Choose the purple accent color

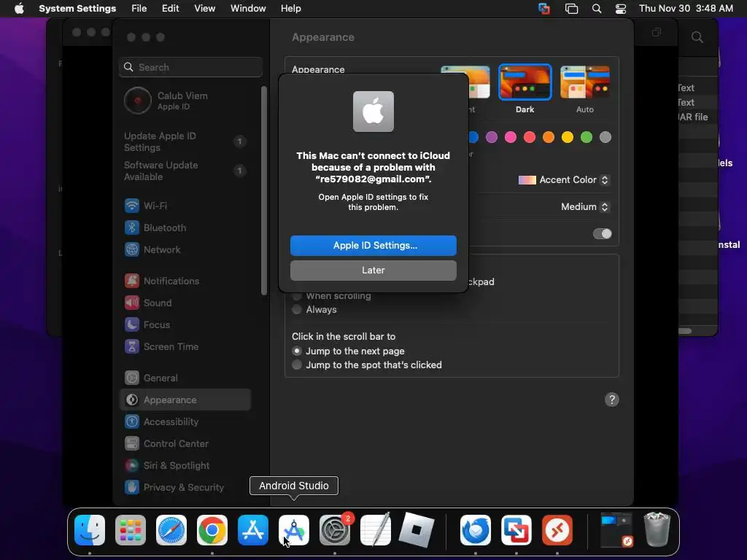492,137
